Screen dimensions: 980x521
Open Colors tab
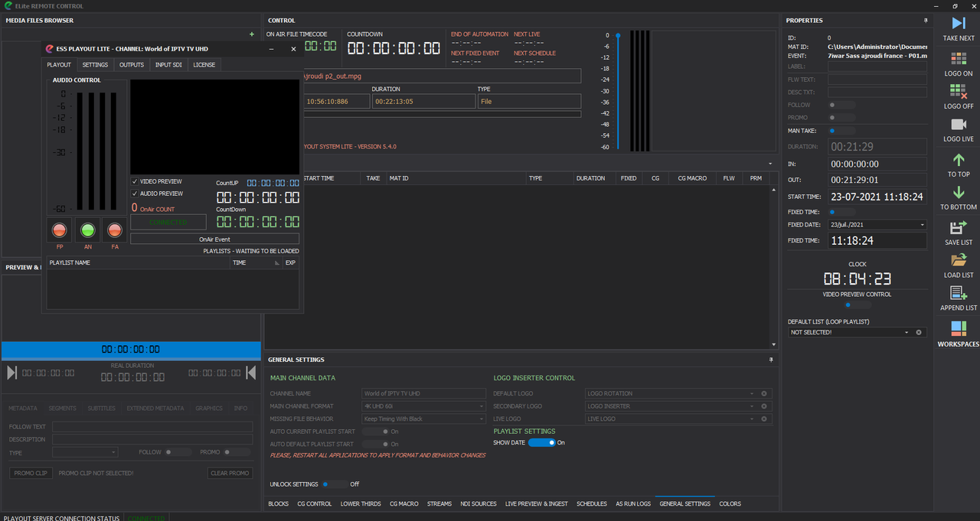(x=730, y=504)
